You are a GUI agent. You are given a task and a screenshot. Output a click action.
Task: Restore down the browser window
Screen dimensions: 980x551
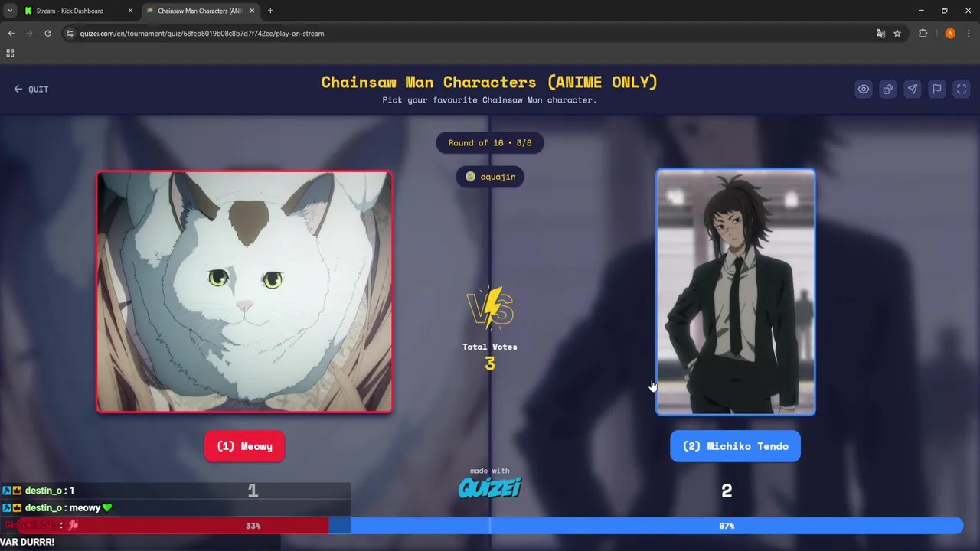click(945, 11)
